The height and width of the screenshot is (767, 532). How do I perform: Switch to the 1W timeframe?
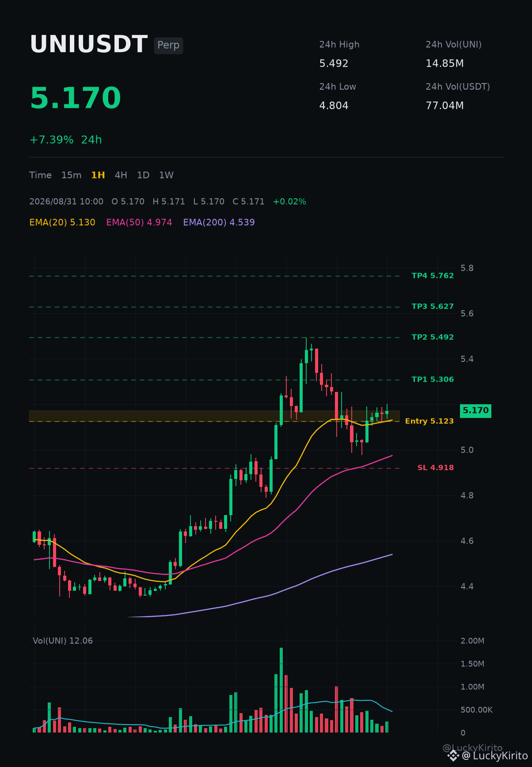[166, 175]
